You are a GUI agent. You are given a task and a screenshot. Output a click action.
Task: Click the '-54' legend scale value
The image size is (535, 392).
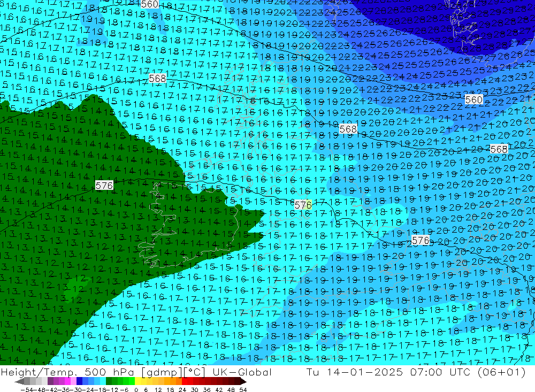(x=27, y=390)
